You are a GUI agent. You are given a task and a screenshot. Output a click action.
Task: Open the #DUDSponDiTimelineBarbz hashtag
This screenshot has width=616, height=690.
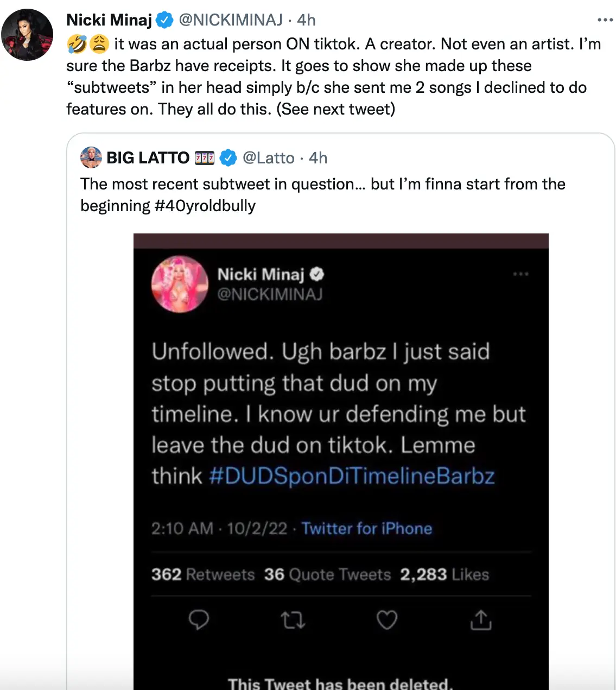click(352, 476)
